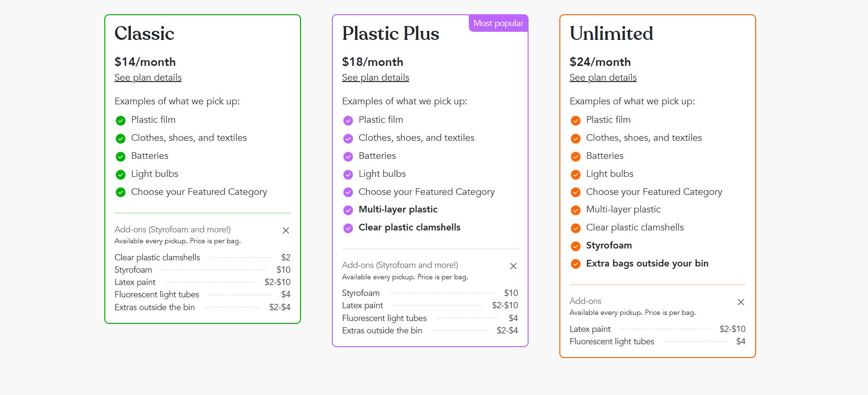Open Classic plan's See plan details link
Viewport: 868px width, 395px height.
pos(148,78)
